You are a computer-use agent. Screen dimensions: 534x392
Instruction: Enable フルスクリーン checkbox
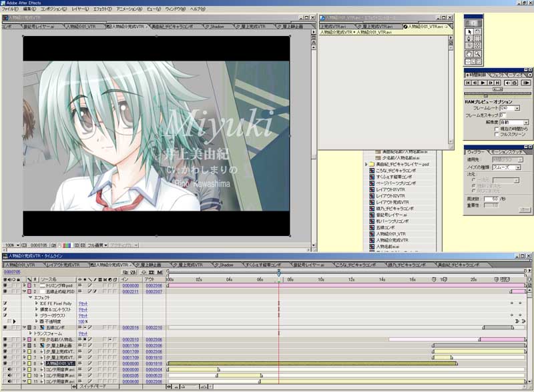coord(497,135)
